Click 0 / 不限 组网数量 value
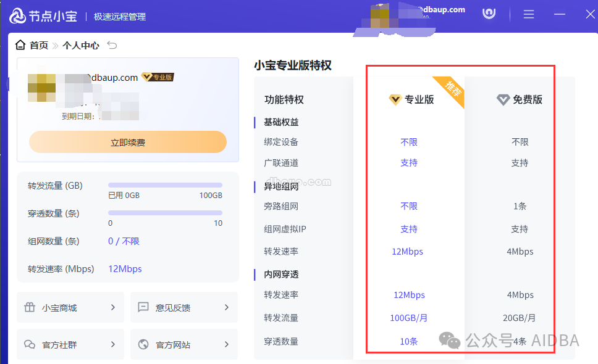The height and width of the screenshot is (364, 598). 124,241
